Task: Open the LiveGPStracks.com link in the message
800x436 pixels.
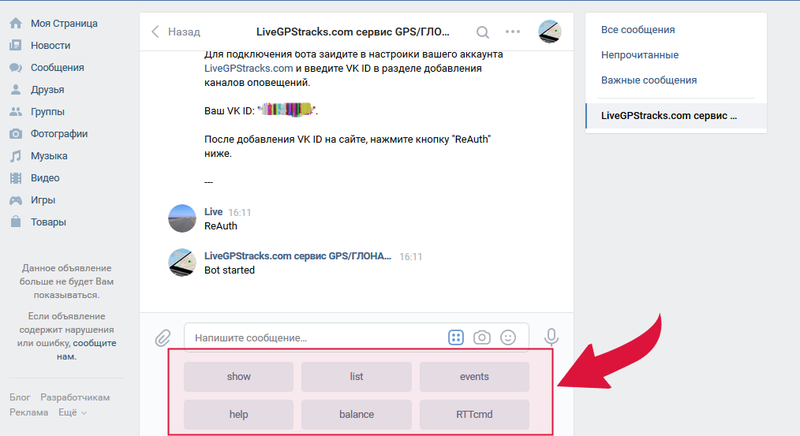Action: click(248, 68)
